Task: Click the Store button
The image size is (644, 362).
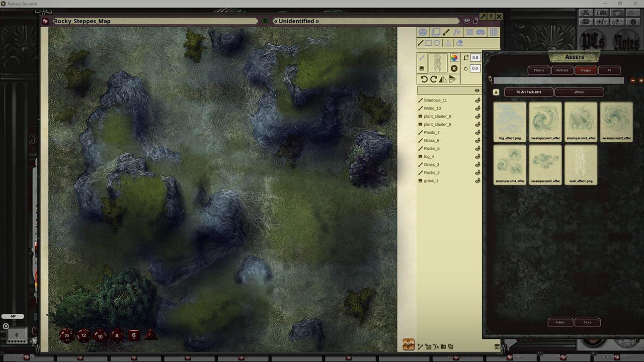Action: click(x=588, y=322)
